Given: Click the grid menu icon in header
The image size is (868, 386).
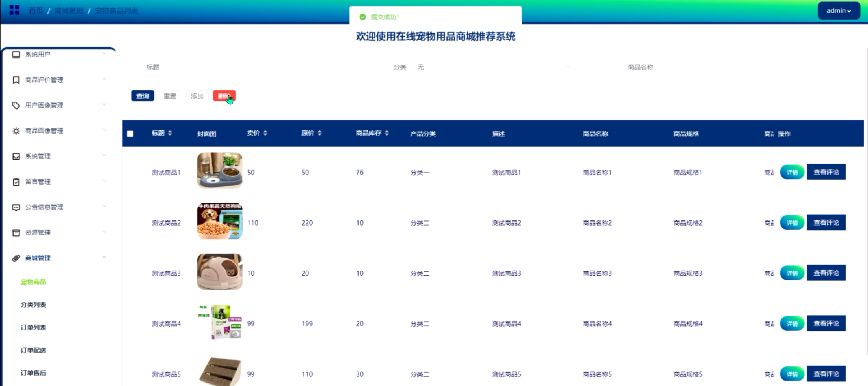Looking at the screenshot, I should click(x=14, y=10).
